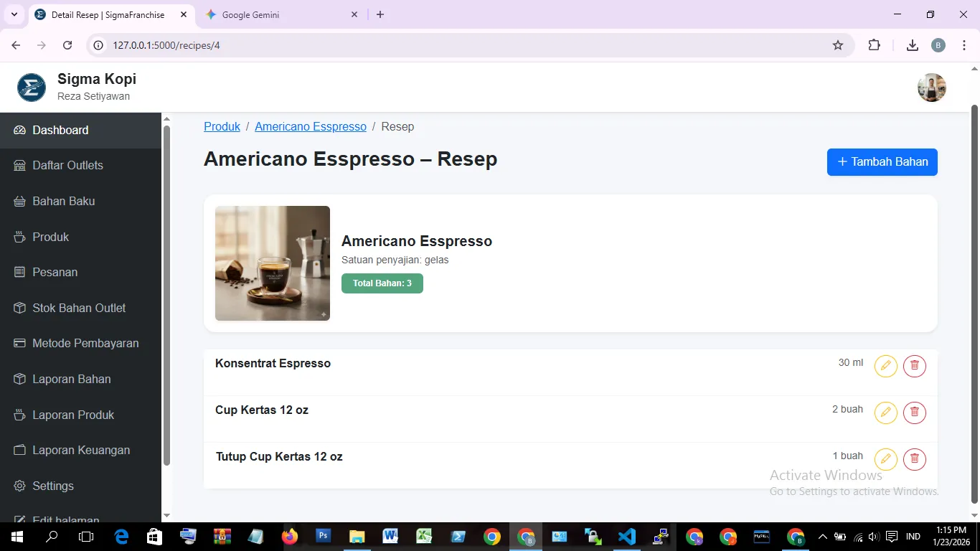
Task: Click the Americano Esspresso product photo
Action: point(273,263)
